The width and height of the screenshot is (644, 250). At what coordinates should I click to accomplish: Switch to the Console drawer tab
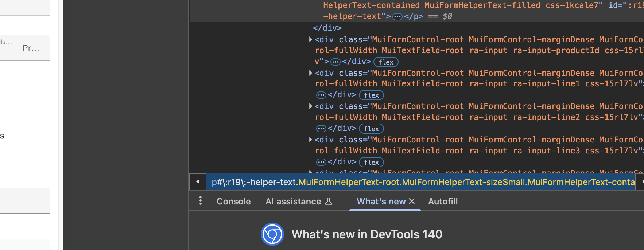[x=233, y=202]
